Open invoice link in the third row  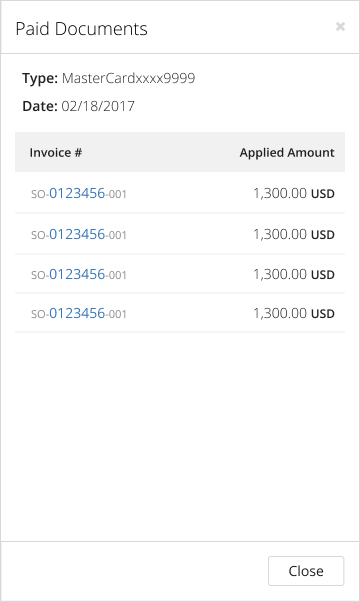79,274
